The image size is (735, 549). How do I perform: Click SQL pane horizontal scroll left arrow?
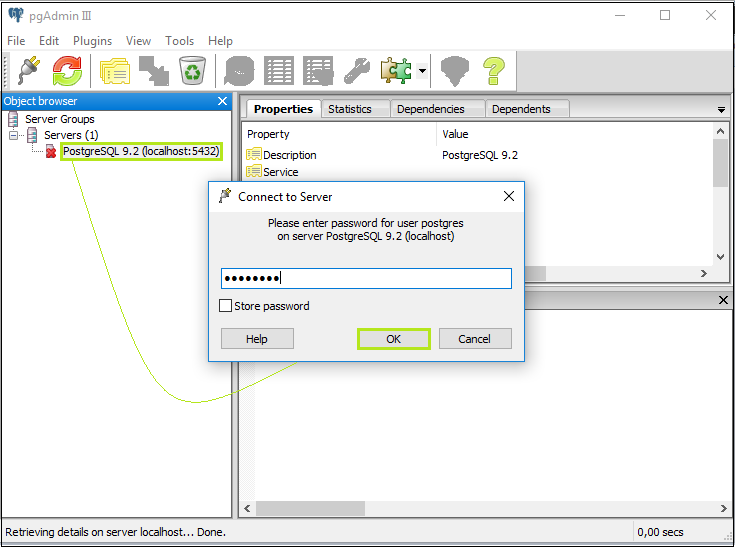tap(248, 508)
